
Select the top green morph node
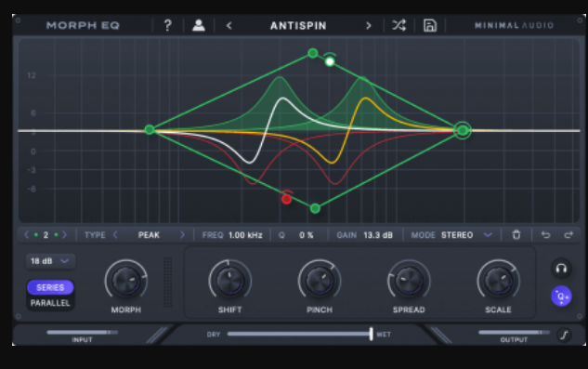[313, 53]
